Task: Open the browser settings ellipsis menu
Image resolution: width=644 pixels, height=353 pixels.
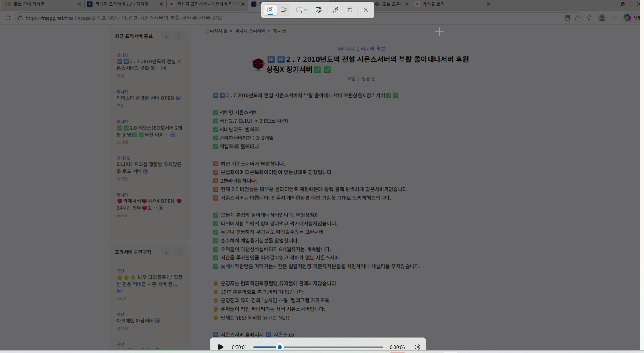Action: (614, 18)
